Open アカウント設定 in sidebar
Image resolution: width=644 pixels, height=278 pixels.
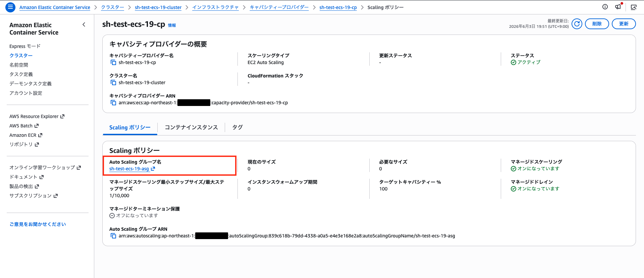pyautogui.click(x=26, y=93)
